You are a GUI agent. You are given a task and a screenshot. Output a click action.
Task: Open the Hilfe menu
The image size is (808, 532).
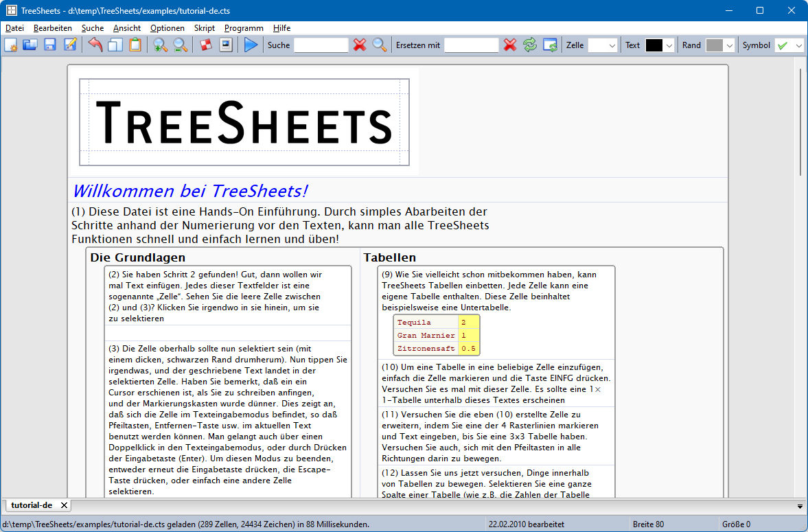click(x=282, y=28)
